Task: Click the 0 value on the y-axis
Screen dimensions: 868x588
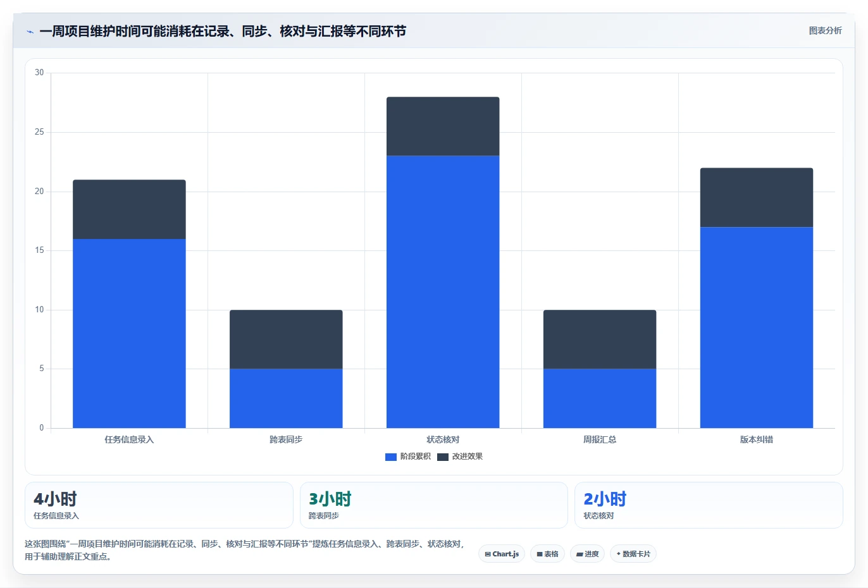Action: click(42, 428)
